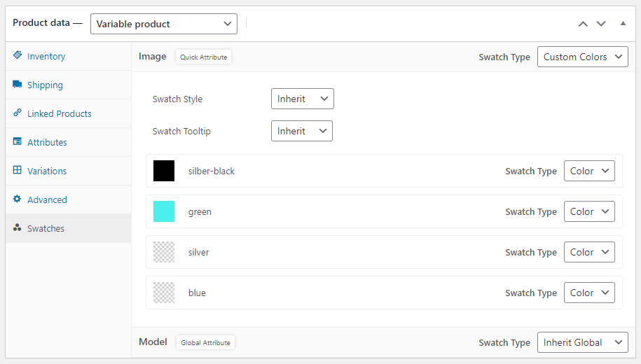Click the Linked Products link icon
The image size is (641, 364).
point(18,113)
